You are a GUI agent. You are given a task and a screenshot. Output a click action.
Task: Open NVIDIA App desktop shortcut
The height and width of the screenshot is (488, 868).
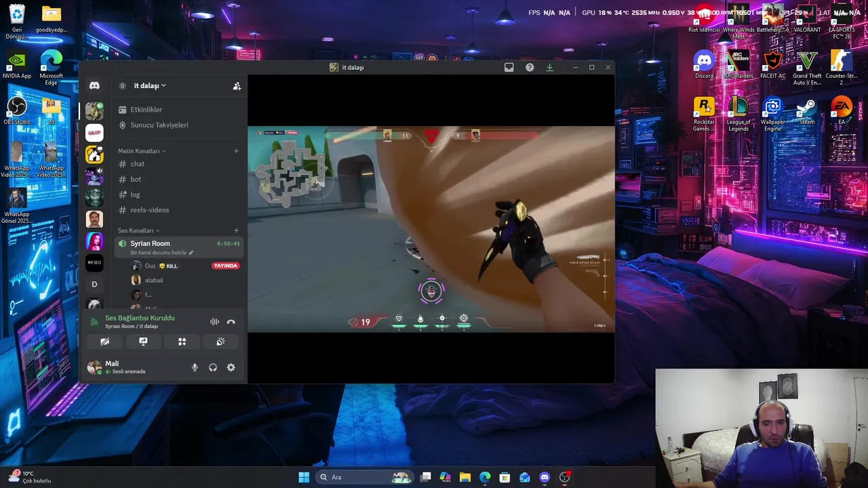[17, 65]
